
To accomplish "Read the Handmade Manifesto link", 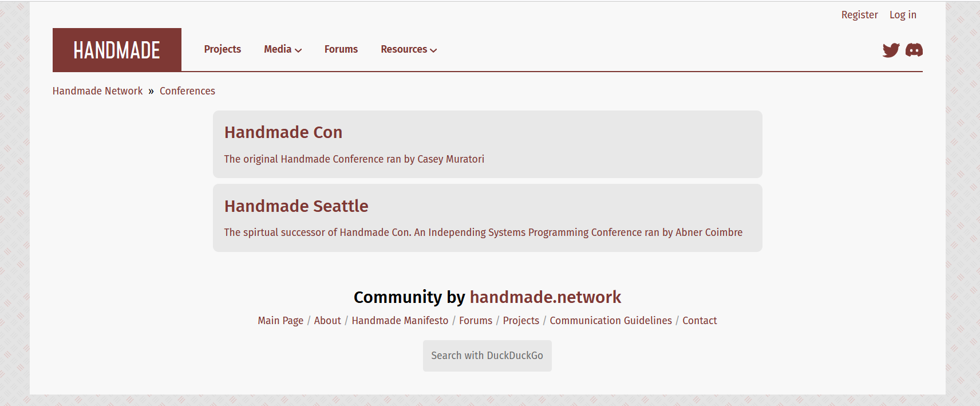I will pos(400,321).
